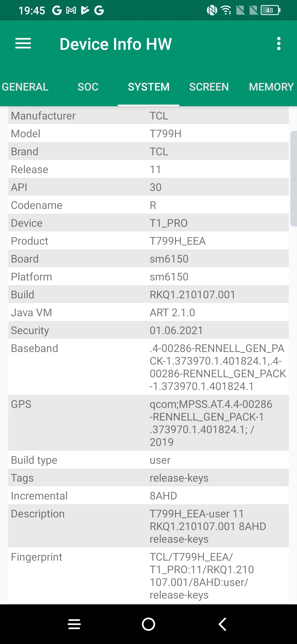
Task: Tap the Fingerprint value text
Action: coord(202,576)
